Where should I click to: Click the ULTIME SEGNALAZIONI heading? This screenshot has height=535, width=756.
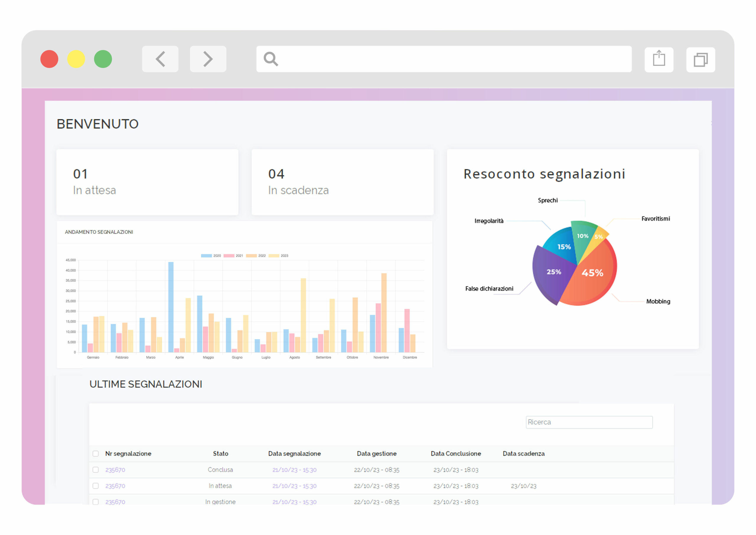(x=146, y=384)
